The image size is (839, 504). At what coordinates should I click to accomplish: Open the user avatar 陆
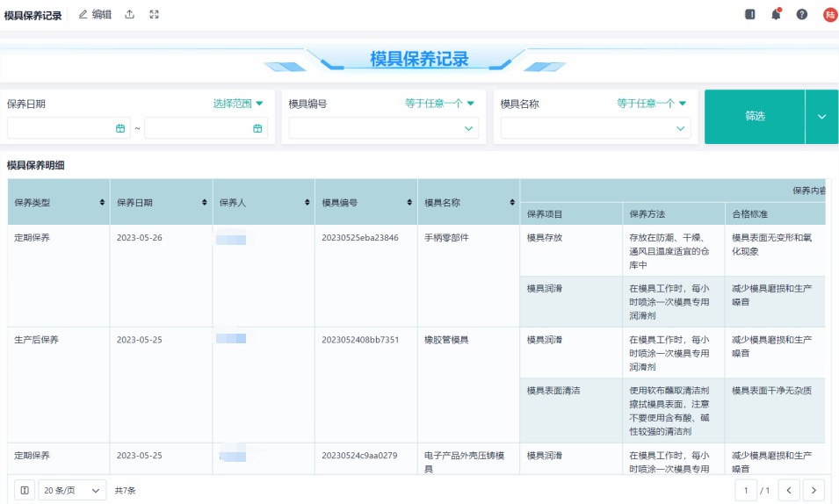(829, 14)
